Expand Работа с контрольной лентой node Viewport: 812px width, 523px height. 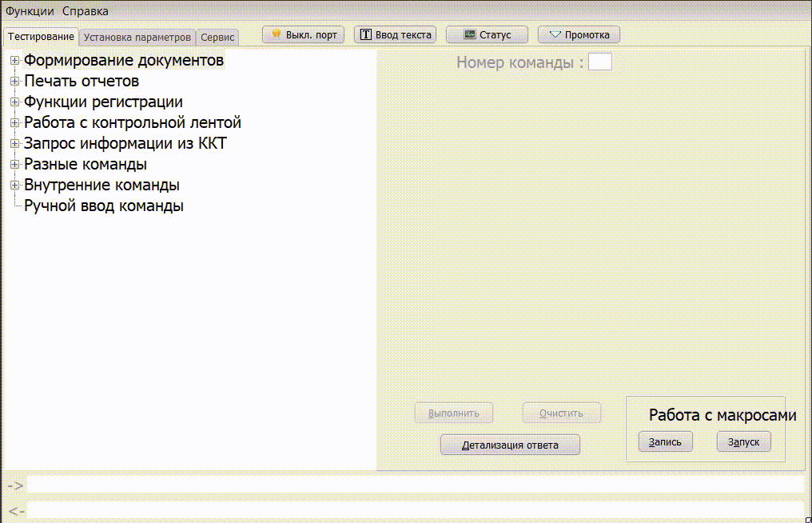tap(14, 122)
